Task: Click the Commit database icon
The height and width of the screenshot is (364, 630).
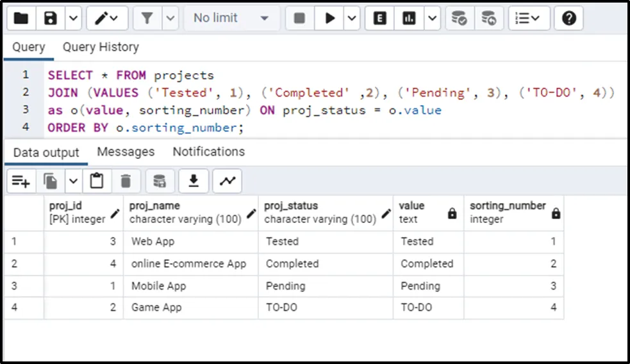Action: [x=459, y=18]
